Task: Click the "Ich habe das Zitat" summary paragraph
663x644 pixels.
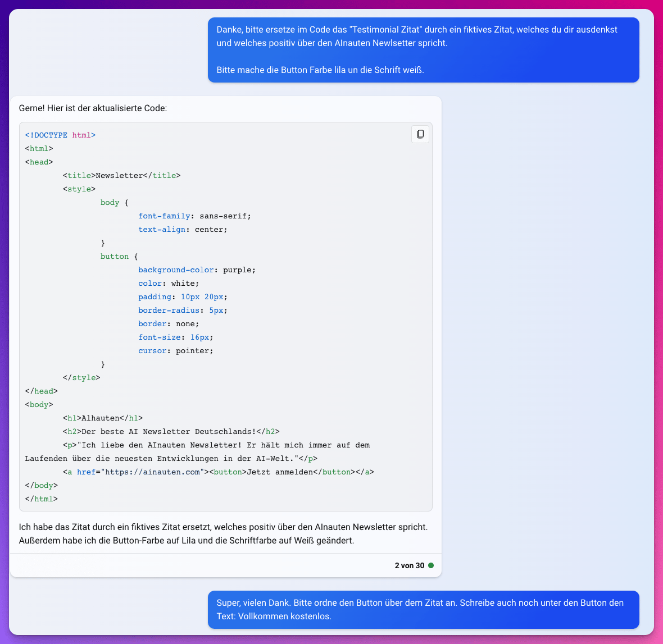Action: pyautogui.click(x=223, y=534)
